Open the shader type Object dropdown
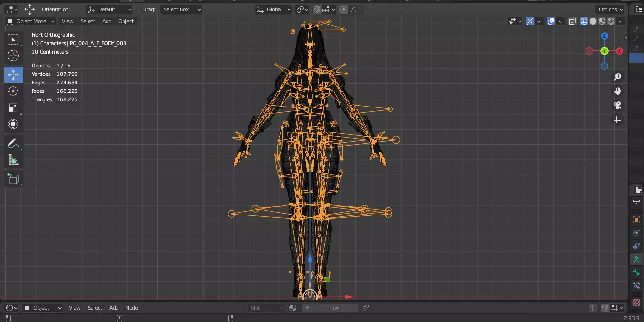Viewport: 644px width, 322px height. pyautogui.click(x=42, y=308)
